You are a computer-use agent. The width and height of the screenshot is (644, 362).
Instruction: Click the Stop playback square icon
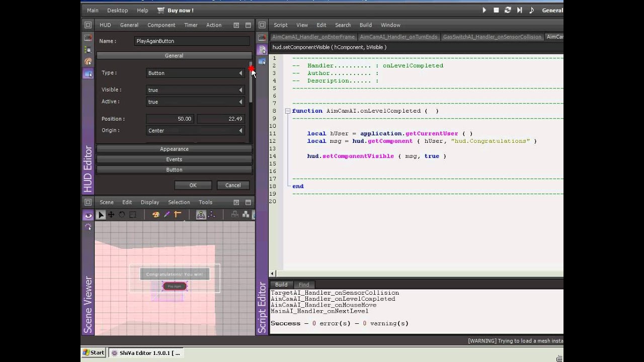click(x=496, y=10)
